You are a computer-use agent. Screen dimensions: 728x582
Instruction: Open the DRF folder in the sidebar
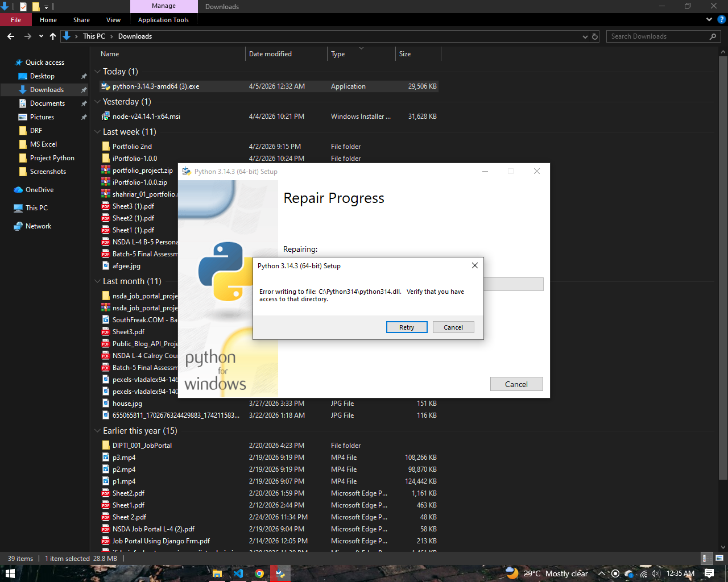coord(36,131)
